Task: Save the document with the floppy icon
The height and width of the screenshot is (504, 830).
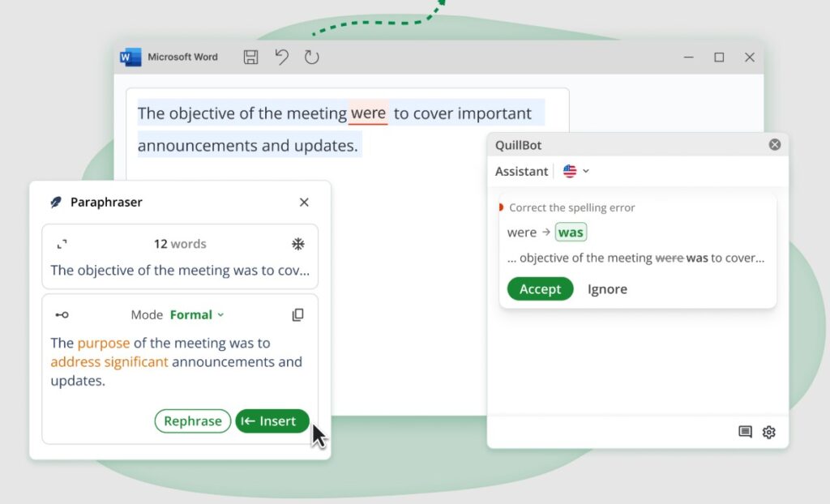Action: 251,58
